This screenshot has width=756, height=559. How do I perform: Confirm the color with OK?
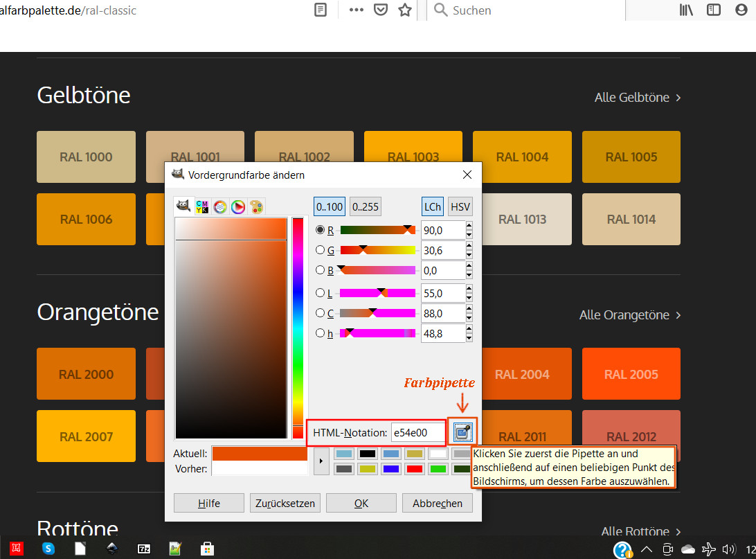(361, 503)
